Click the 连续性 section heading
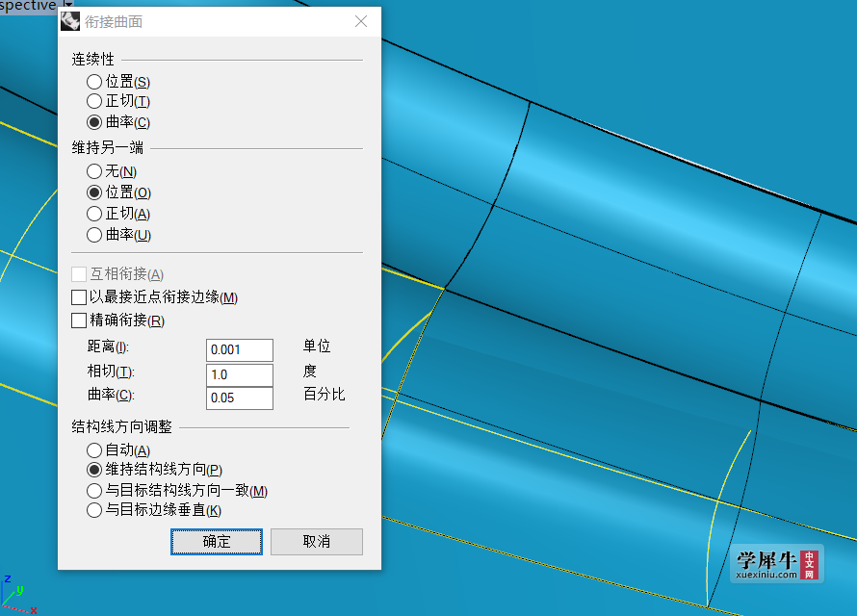 (x=92, y=59)
